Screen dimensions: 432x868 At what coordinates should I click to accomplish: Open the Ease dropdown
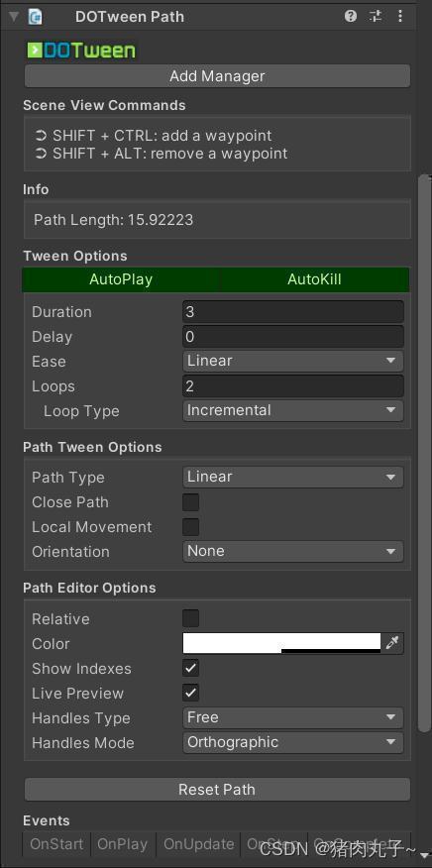pyautogui.click(x=293, y=361)
